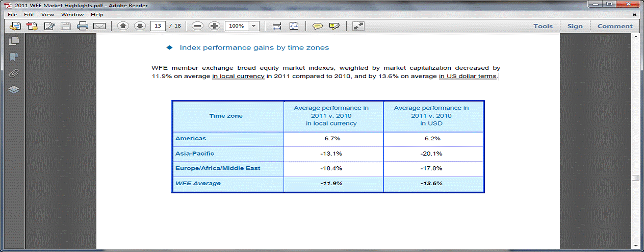The image size is (644, 252).
Task: Click the Create PDF online icon
Action: click(x=32, y=26)
